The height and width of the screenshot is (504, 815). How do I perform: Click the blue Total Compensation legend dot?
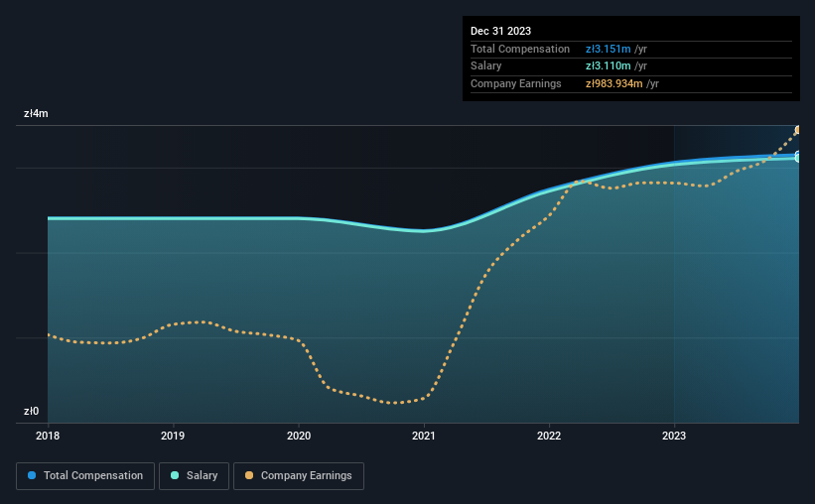point(32,475)
